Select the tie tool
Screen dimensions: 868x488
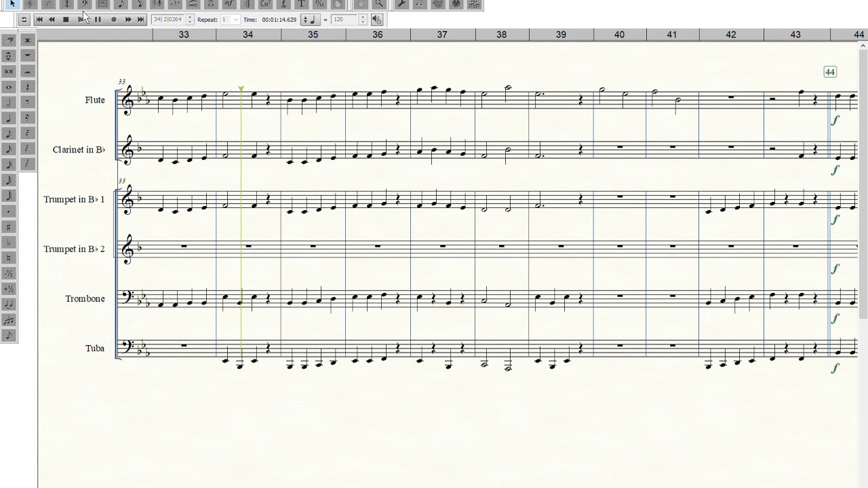coord(9,304)
